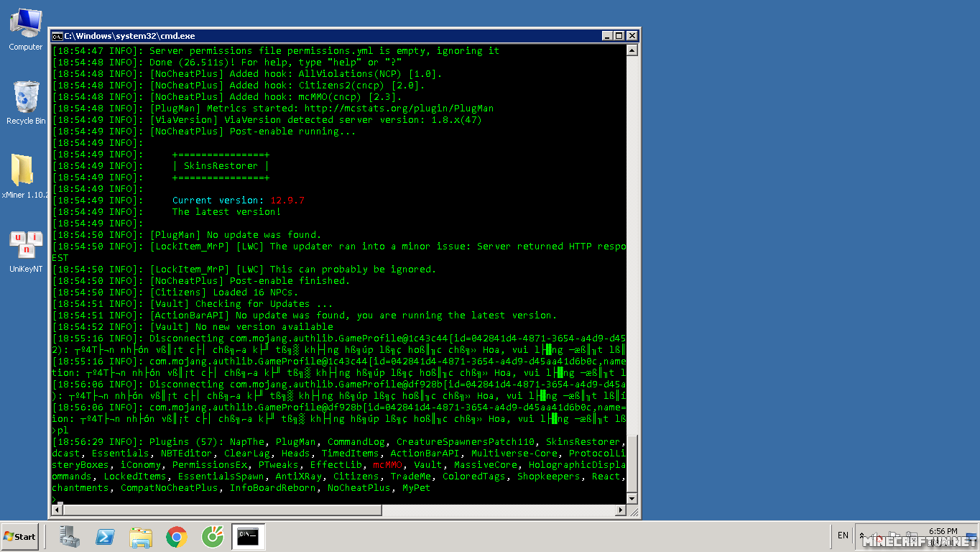Image resolution: width=980 pixels, height=552 pixels.
Task: Click "CreatureSpawnersPatch110" in the plugin list
Action: click(x=466, y=442)
